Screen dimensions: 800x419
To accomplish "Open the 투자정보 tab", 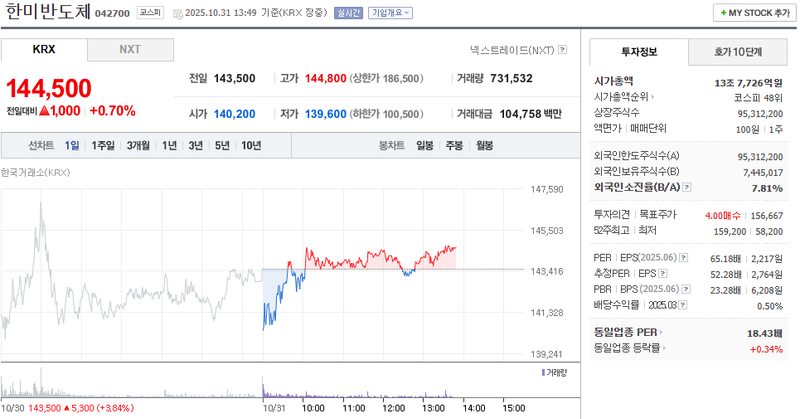I will coord(639,52).
